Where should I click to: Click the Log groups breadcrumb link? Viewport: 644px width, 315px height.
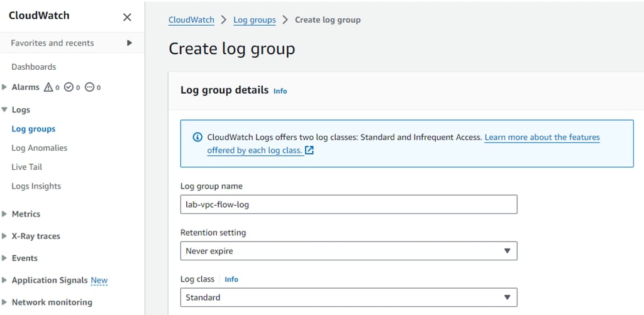click(x=254, y=19)
